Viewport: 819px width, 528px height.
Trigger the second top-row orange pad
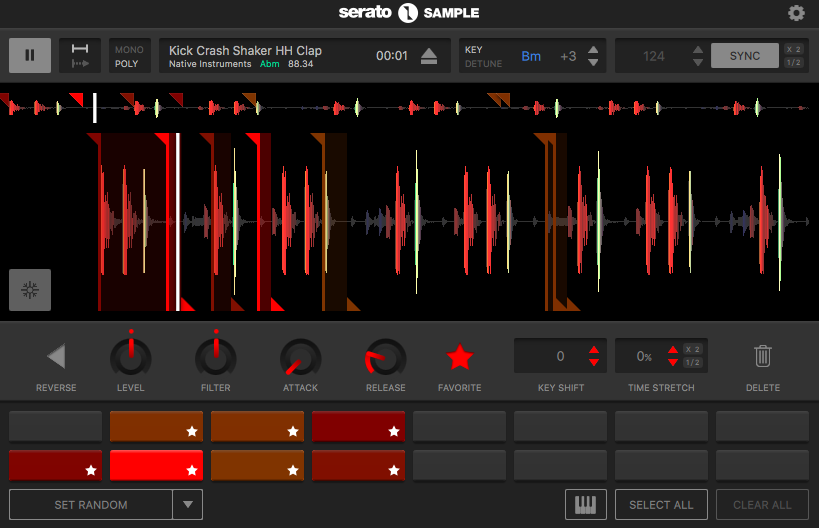pyautogui.click(x=156, y=426)
